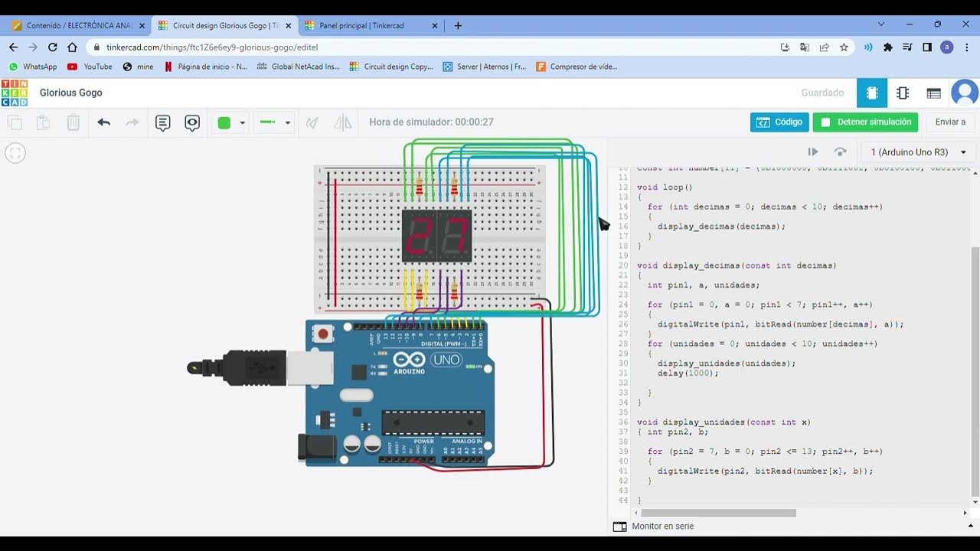Open Chrome three-dot menu
The width and height of the screenshot is (980, 551).
click(x=967, y=47)
